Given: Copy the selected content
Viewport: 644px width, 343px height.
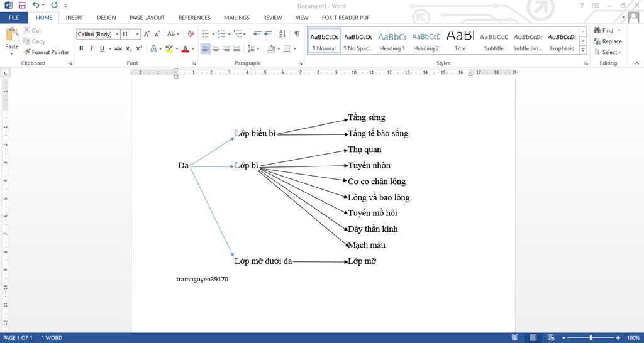Looking at the screenshot, I should click(34, 41).
